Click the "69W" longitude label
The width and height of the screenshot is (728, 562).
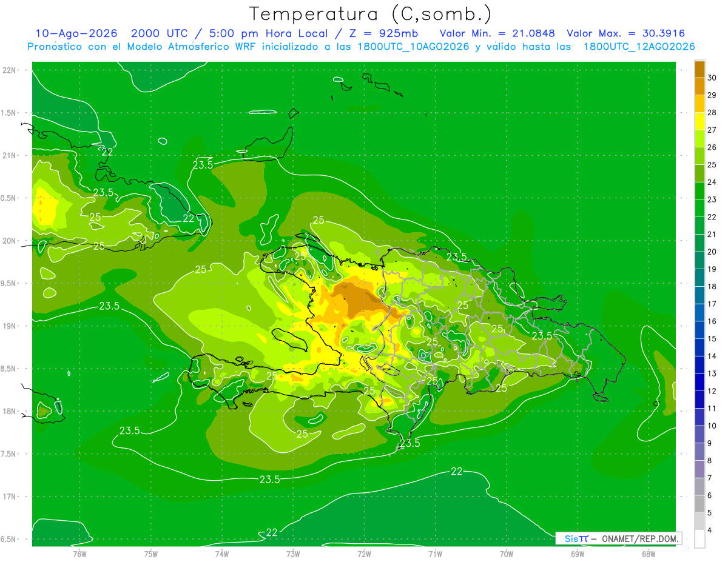[578, 554]
